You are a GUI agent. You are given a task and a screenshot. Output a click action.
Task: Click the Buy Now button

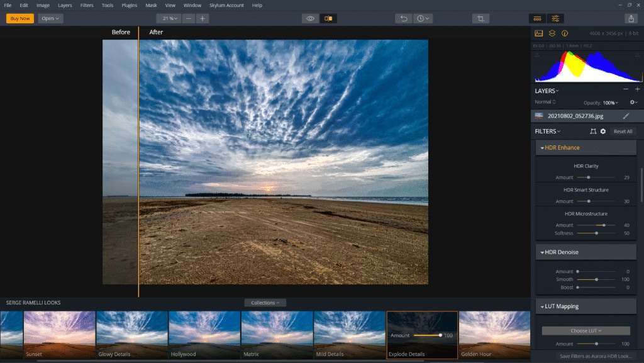20,18
